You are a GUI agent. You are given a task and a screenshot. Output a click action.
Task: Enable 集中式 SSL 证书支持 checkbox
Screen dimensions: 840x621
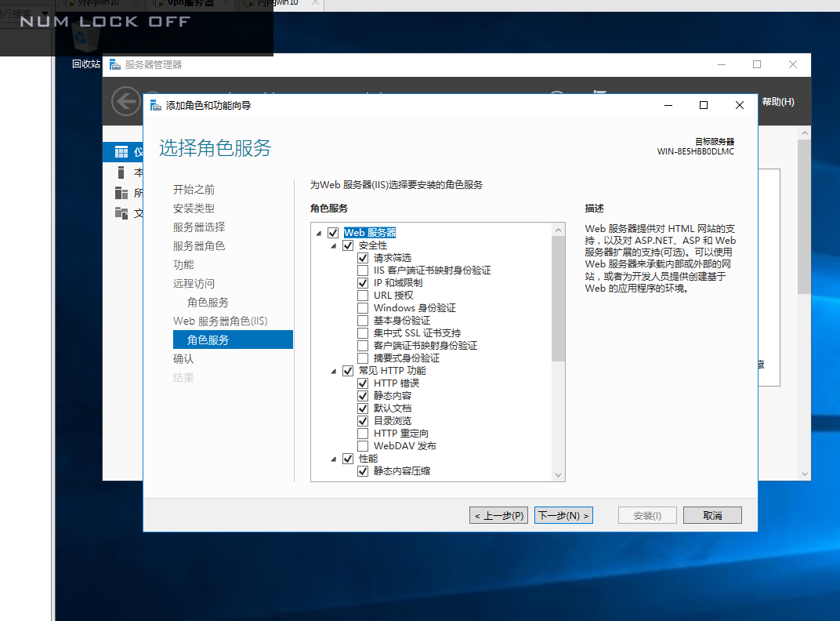(x=363, y=333)
